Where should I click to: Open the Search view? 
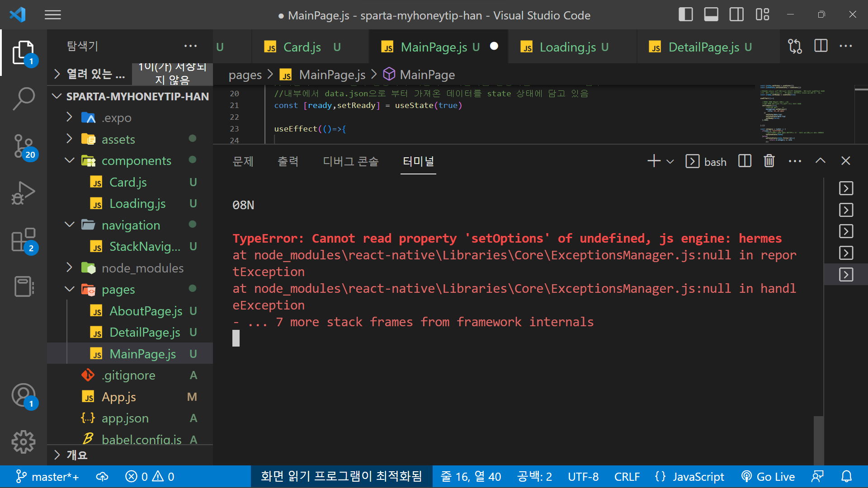(x=24, y=99)
